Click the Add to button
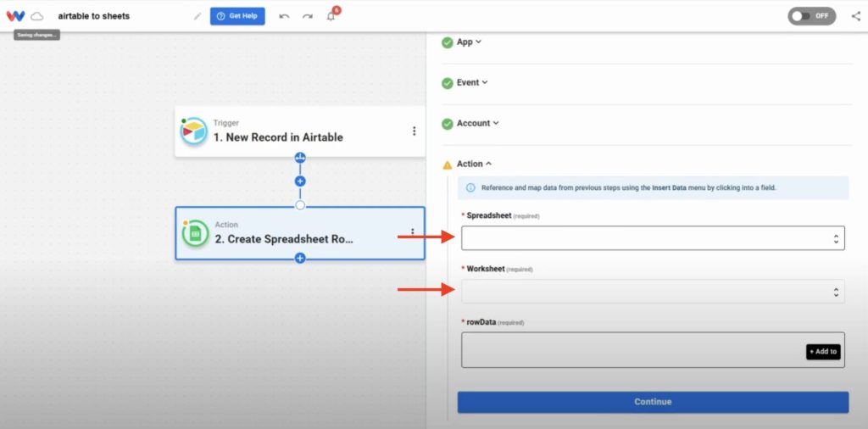Viewport: 868px width, 429px height. pos(823,352)
